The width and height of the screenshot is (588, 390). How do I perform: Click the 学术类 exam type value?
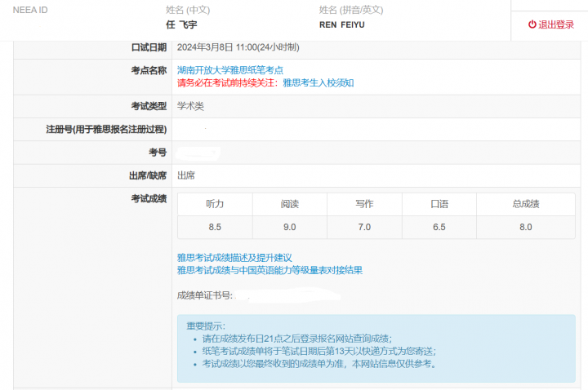click(190, 106)
